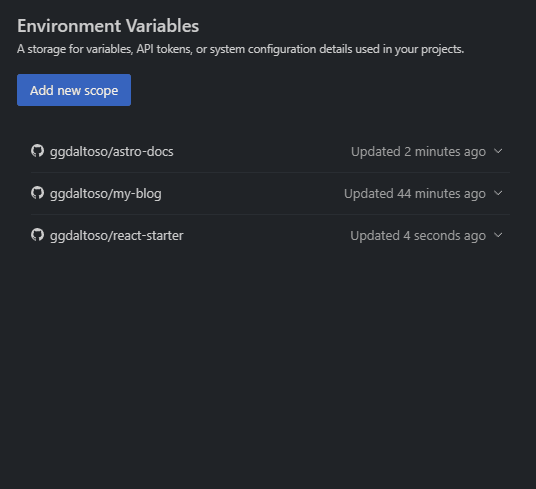The height and width of the screenshot is (489, 536).
Task: Select the ggdaltoso/my-blog scope name
Action: 106,194
